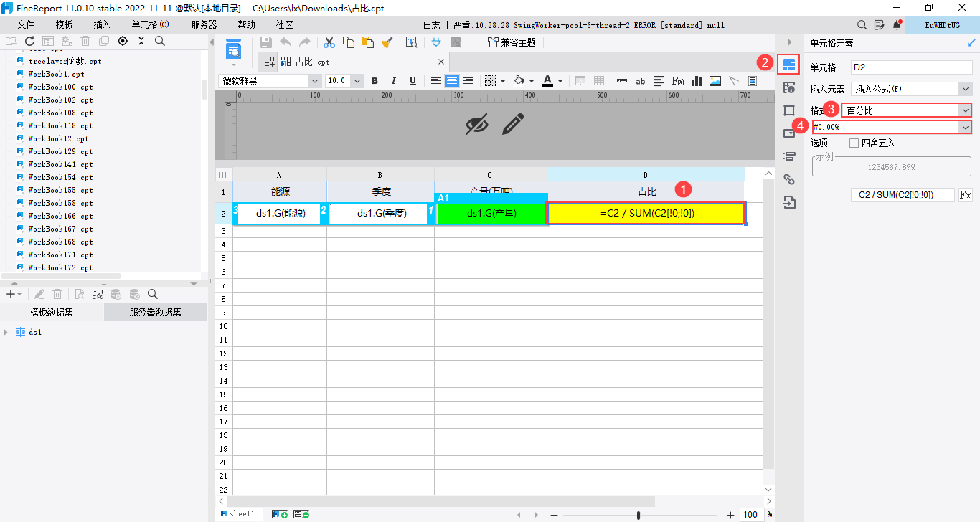Image resolution: width=980 pixels, height=522 pixels.
Task: Toggle italic formatting
Action: (393, 81)
